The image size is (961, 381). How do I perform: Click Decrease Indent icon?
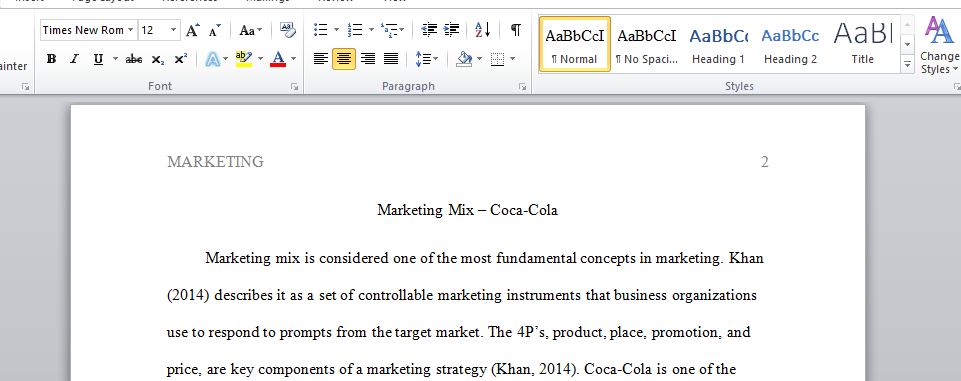tap(429, 30)
